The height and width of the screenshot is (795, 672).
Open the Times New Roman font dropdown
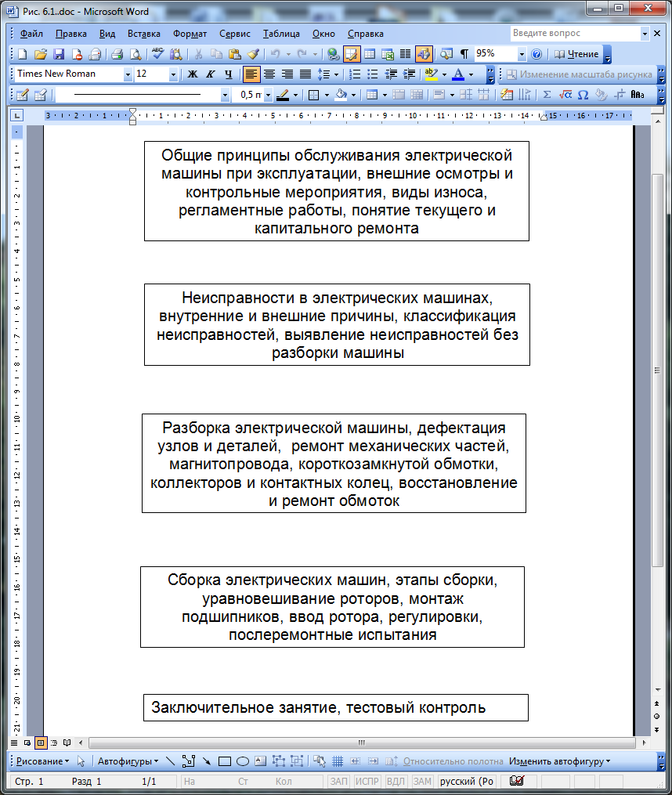128,74
